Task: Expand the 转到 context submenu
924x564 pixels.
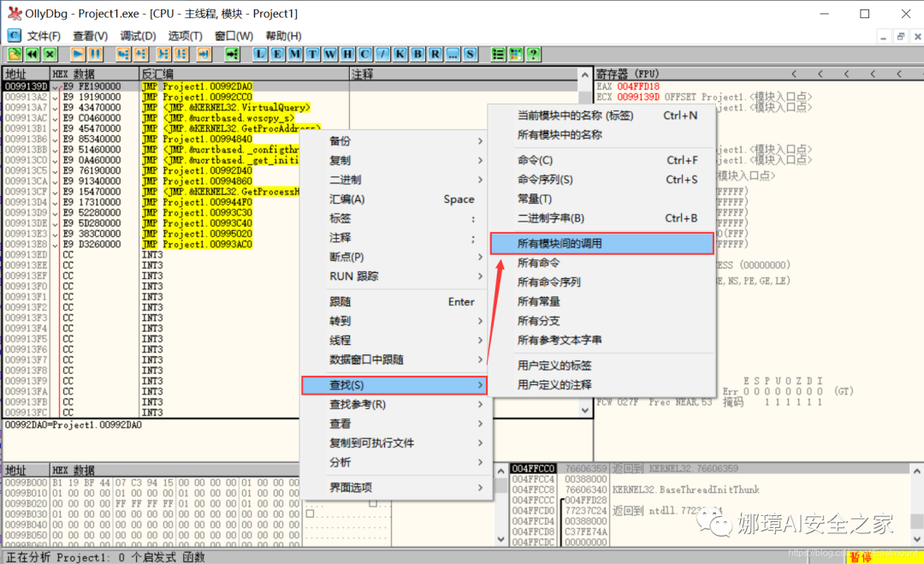Action: 396,321
